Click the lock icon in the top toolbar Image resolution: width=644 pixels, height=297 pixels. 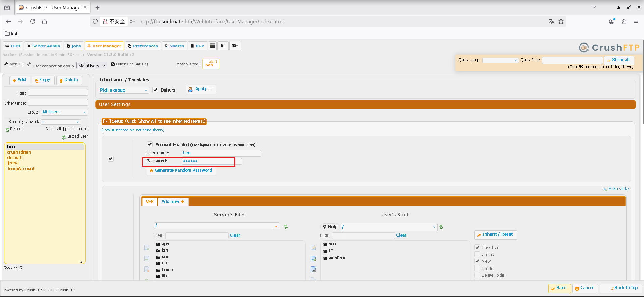pos(222,46)
